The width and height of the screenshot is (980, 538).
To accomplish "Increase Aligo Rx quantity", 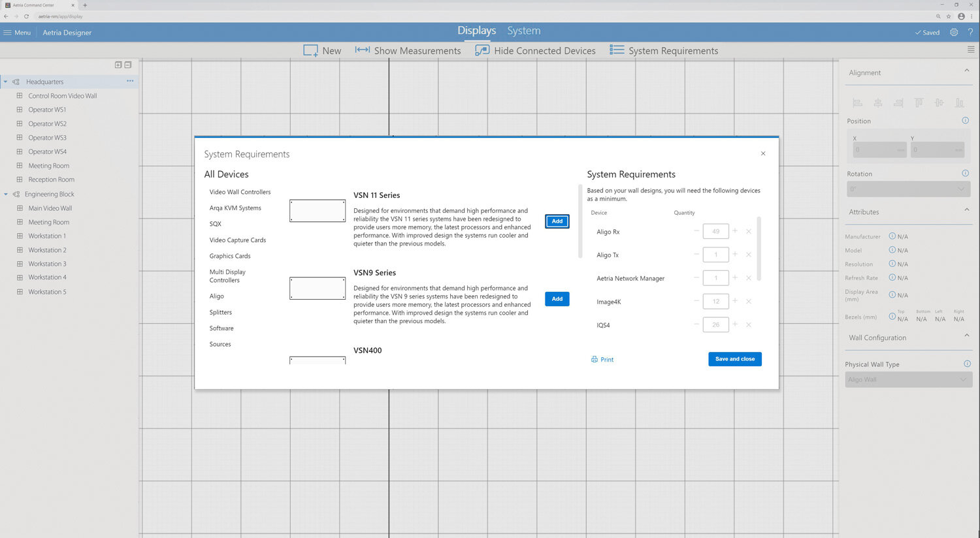I will 735,231.
